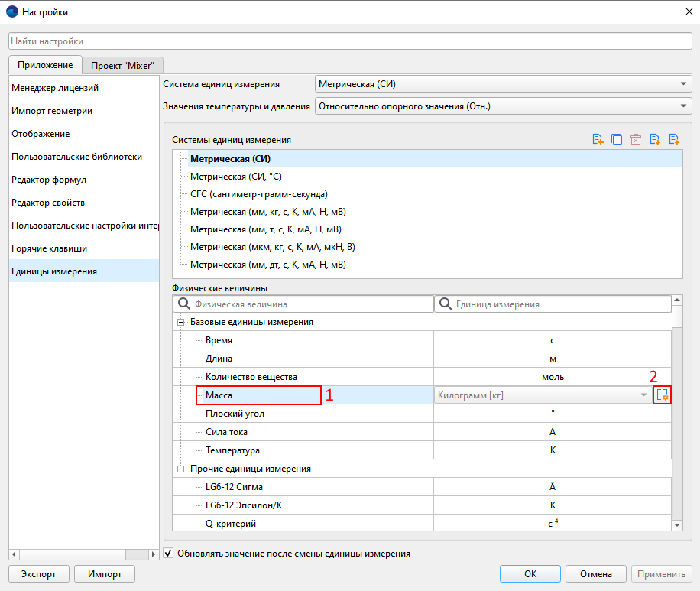Click the duplicate unit system icon
This screenshot has height=591, width=700.
[617, 139]
